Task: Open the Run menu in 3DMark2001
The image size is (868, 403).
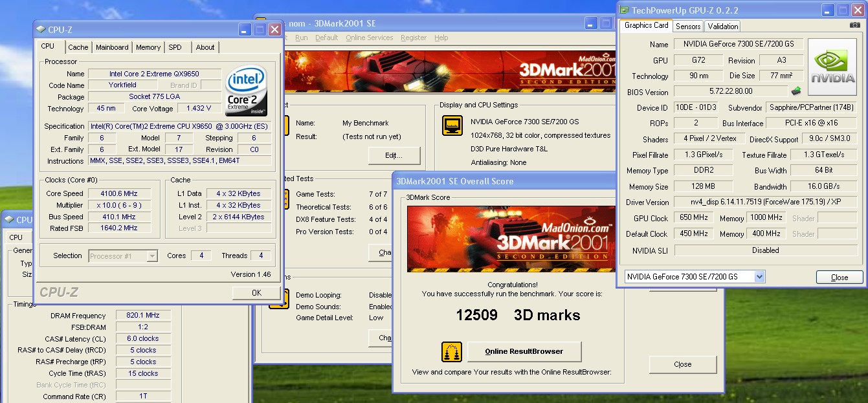Action: (x=301, y=38)
